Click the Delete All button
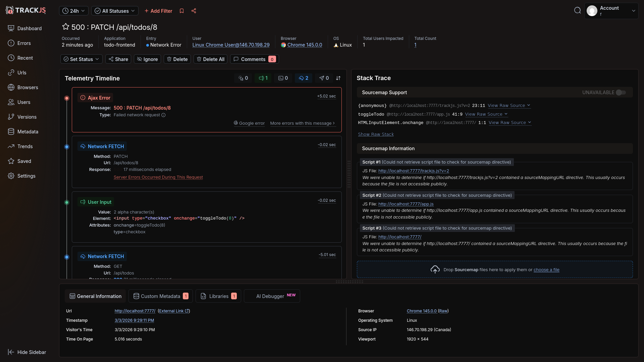Screen dimensions: 644x362 point(210,59)
